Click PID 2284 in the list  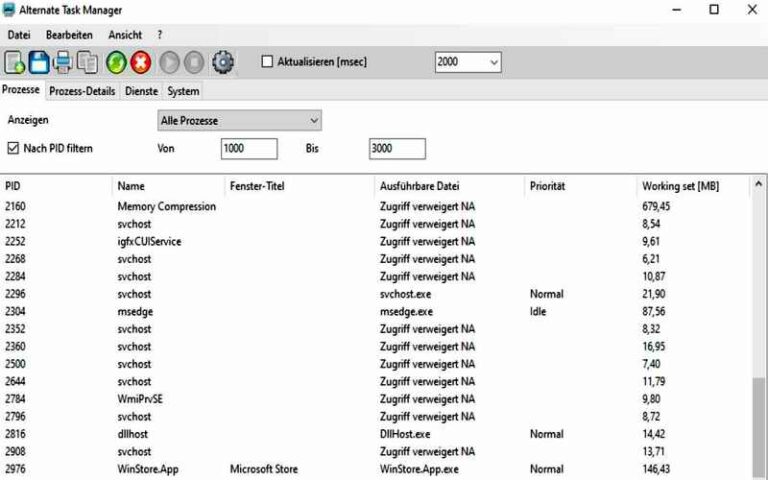tap(15, 276)
